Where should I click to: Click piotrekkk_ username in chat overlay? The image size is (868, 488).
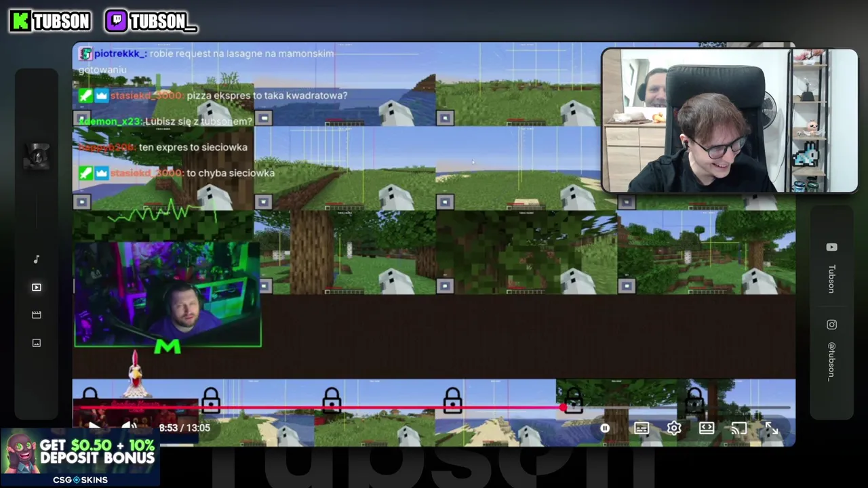tap(119, 54)
